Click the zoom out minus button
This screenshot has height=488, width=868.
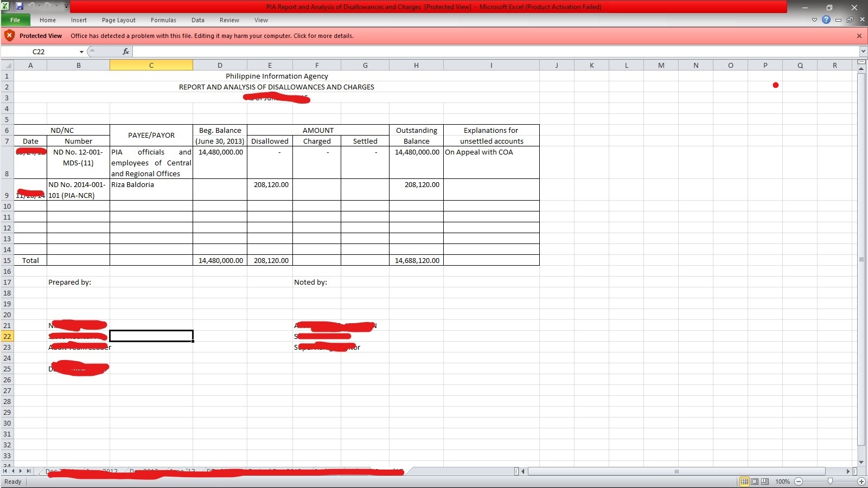click(799, 481)
